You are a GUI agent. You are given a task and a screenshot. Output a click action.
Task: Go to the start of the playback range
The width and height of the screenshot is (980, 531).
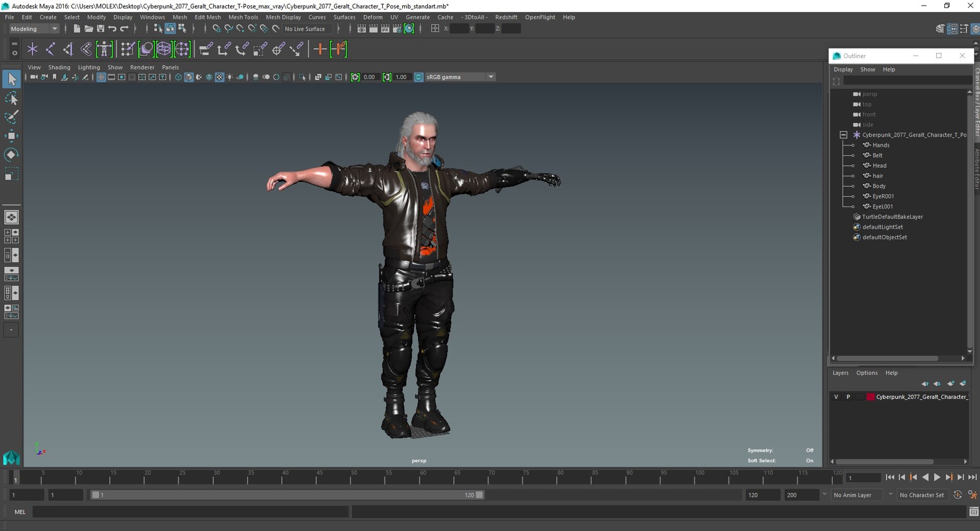tap(890, 477)
